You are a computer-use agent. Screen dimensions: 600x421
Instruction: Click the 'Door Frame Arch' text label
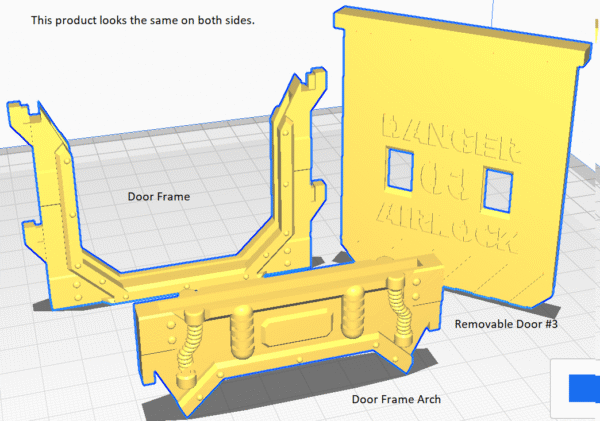point(397,398)
